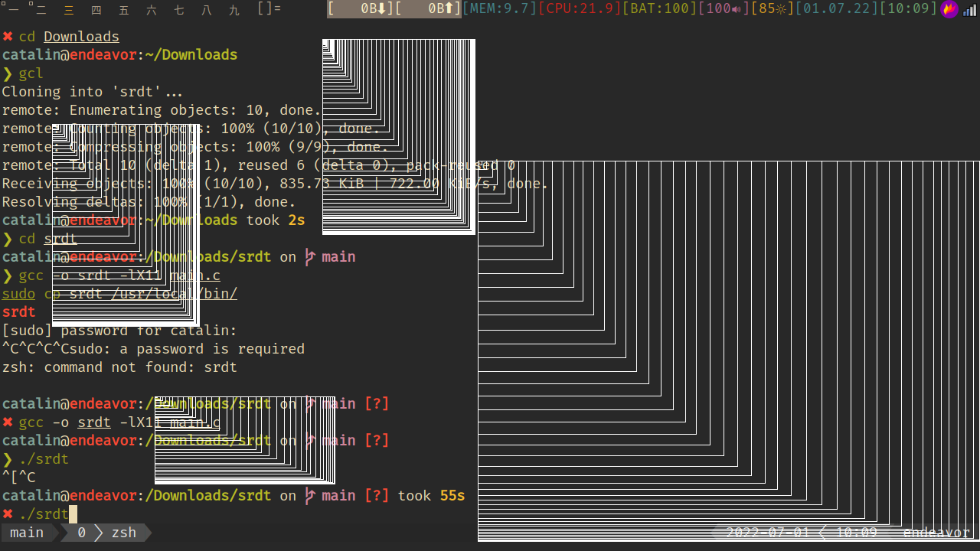The height and width of the screenshot is (551, 980).
Task: Click the 10:09 clock in top bar
Action: click(908, 9)
